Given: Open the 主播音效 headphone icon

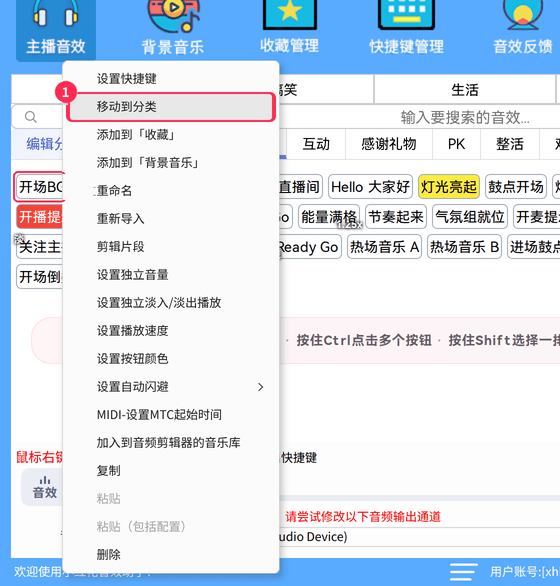Looking at the screenshot, I should click(56, 14).
